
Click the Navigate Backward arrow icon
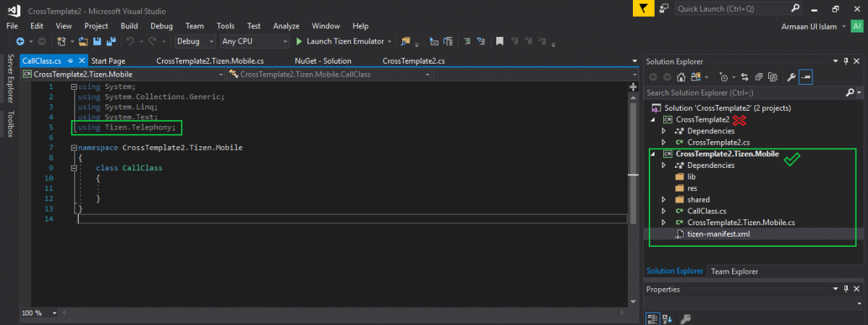click(x=20, y=41)
